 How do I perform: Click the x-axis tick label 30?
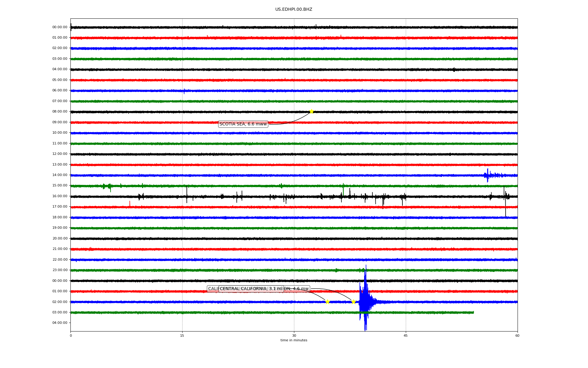[x=294, y=335]
